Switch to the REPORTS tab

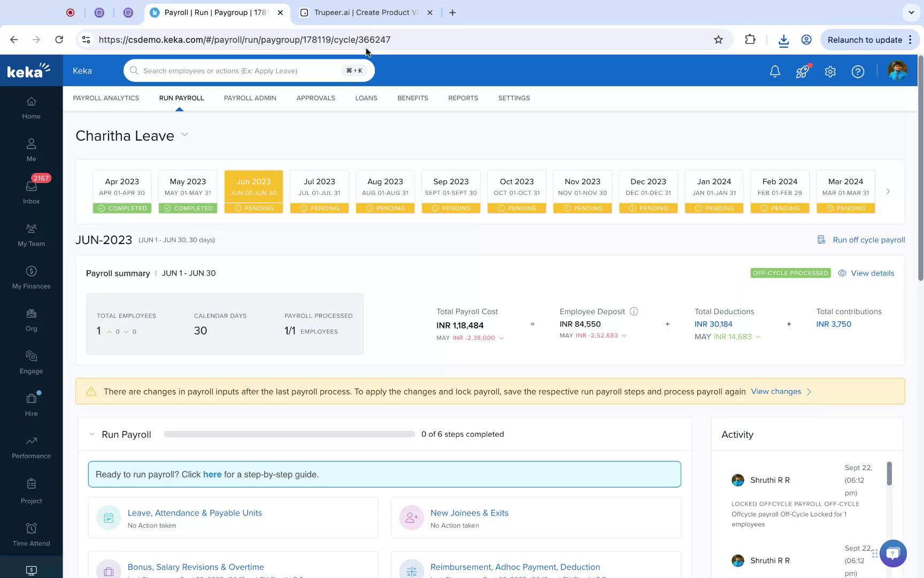click(x=463, y=98)
